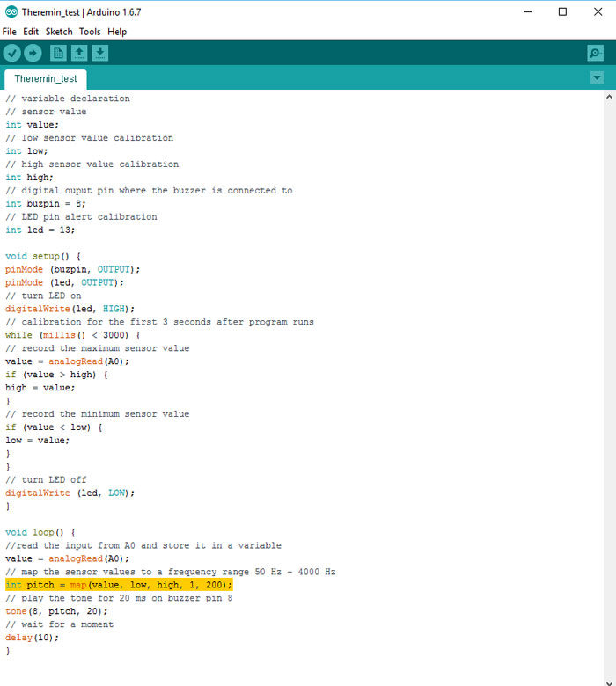Click the 'int low;' line

(x=26, y=151)
